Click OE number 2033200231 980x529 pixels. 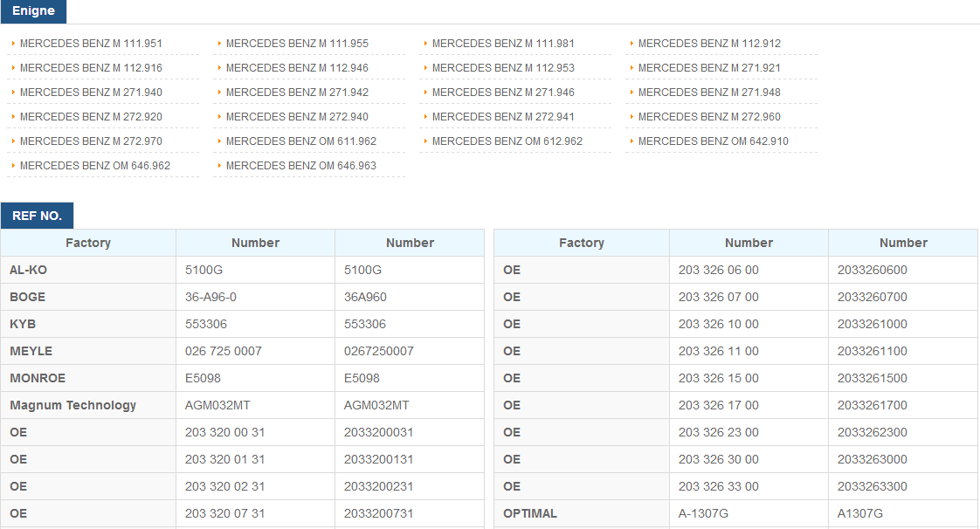click(410, 486)
